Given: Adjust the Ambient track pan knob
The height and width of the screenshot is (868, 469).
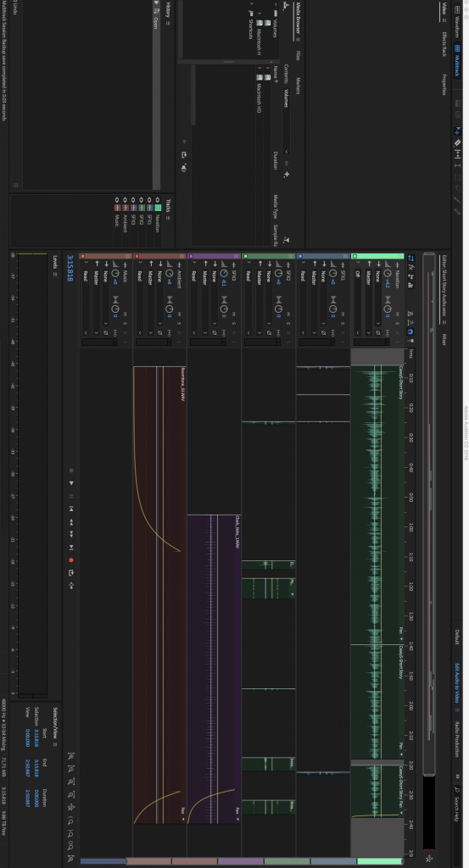Looking at the screenshot, I should pos(170,309).
